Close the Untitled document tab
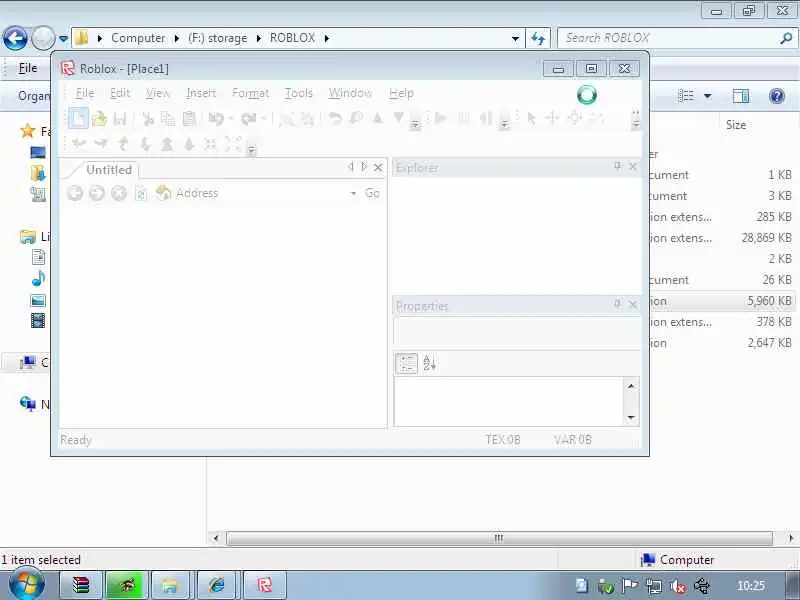800x600 pixels. point(378,167)
